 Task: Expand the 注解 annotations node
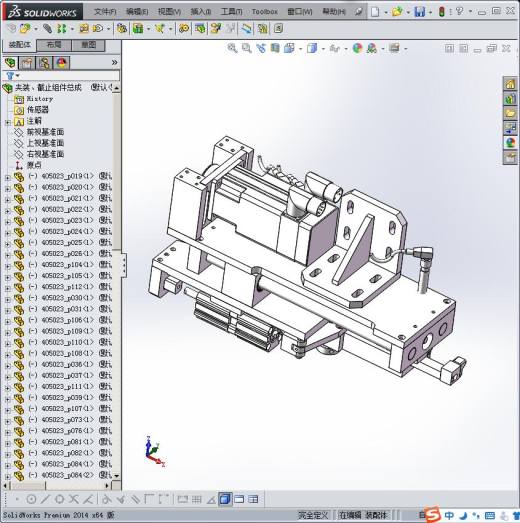[x=7, y=122]
